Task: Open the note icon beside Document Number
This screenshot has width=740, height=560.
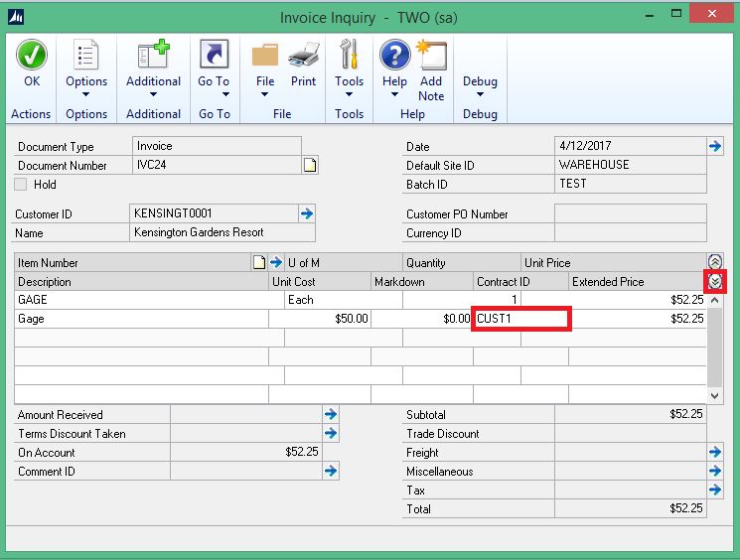Action: coord(310,165)
